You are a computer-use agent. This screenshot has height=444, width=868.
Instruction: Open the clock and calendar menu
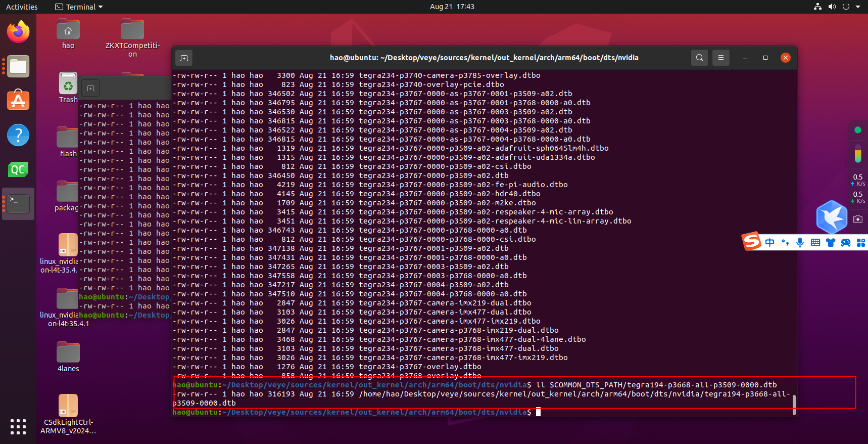click(452, 7)
